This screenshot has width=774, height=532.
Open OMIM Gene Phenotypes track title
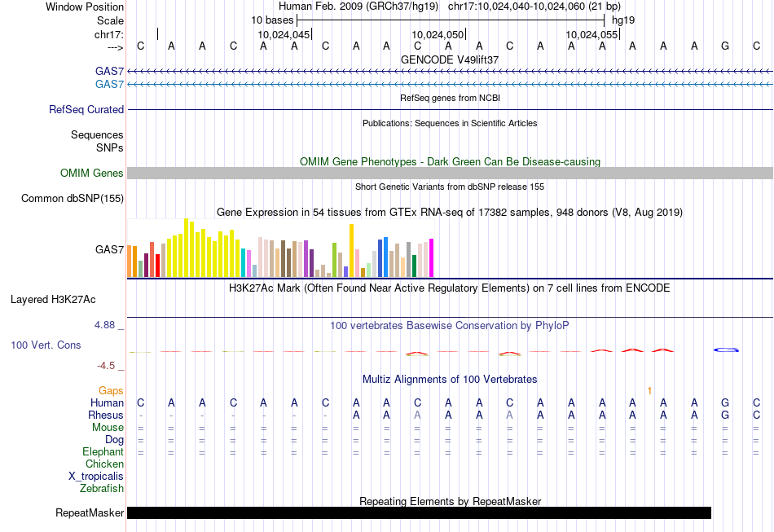tap(451, 162)
